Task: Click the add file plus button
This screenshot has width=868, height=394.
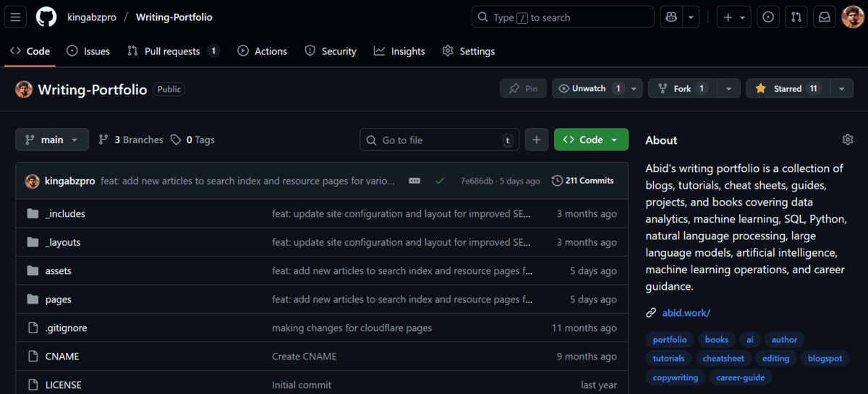Action: click(536, 140)
